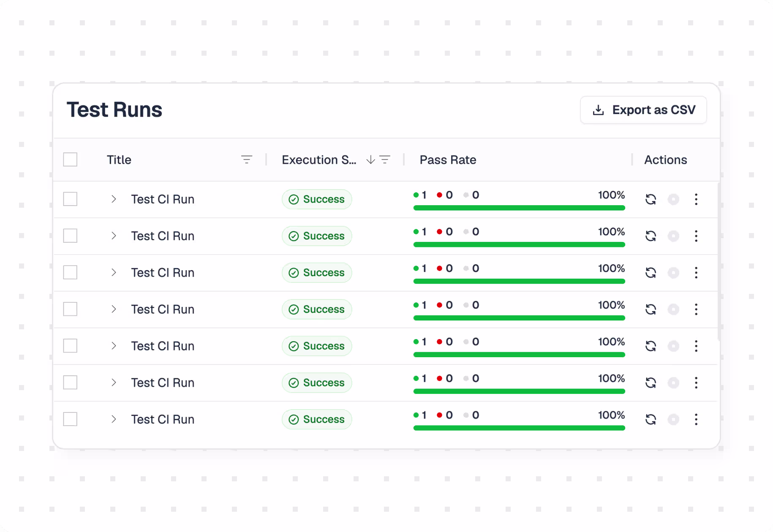The width and height of the screenshot is (773, 532).
Task: Rerun the third Test CI Run
Action: tap(651, 272)
